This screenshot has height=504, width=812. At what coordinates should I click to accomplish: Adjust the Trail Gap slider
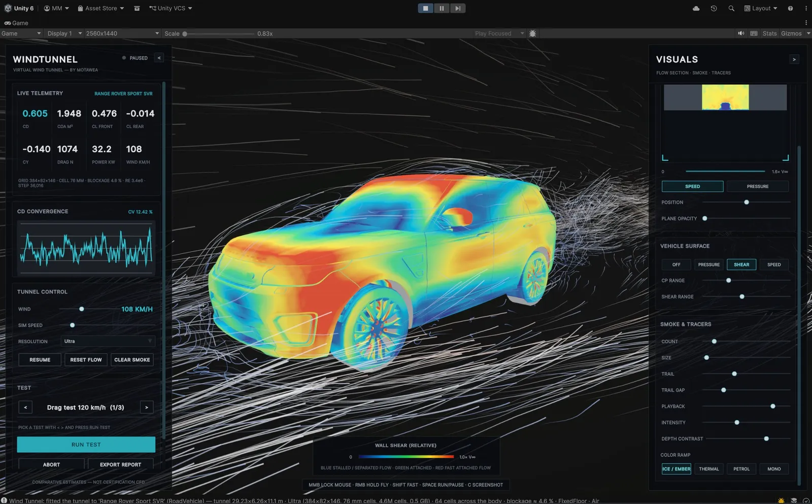click(x=746, y=390)
